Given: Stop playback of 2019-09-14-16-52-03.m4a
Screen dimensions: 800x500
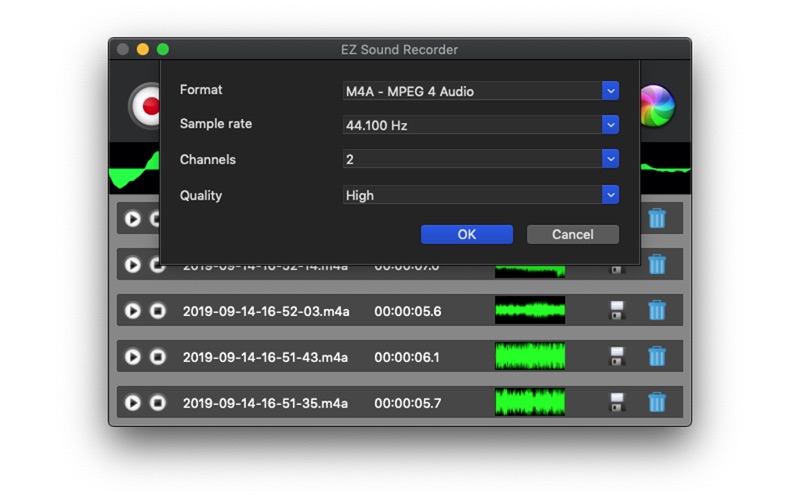Looking at the screenshot, I should 158,311.
